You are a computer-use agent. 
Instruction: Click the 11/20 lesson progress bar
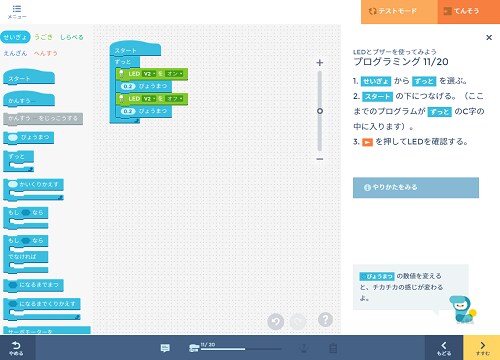click(240, 349)
